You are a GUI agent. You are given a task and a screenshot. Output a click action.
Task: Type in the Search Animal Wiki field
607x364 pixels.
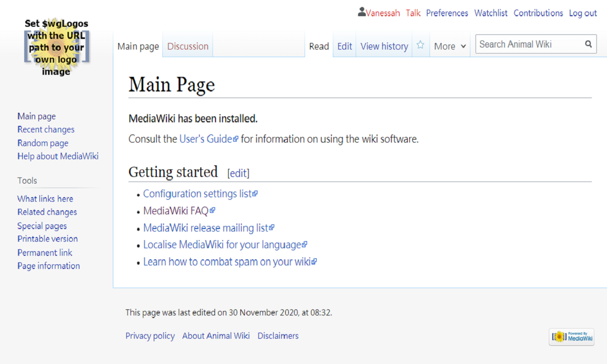(529, 44)
